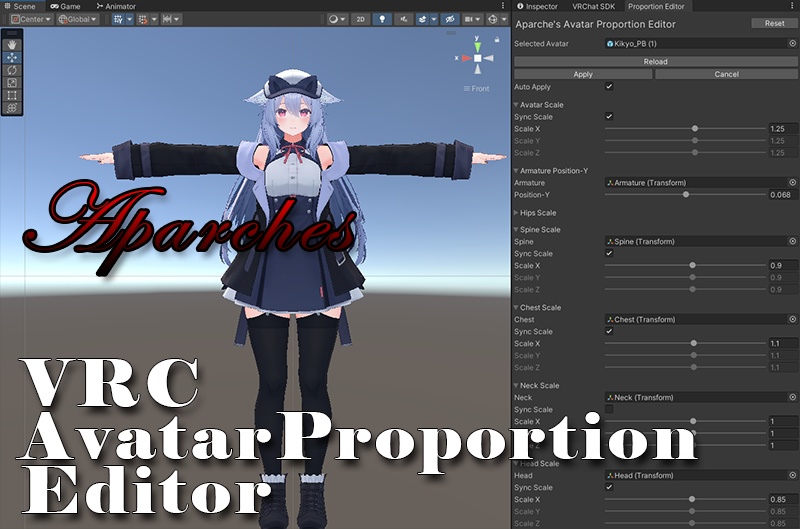Screen dimensions: 800x529
Task: Open the Center pivot dropdown
Action: (31, 19)
